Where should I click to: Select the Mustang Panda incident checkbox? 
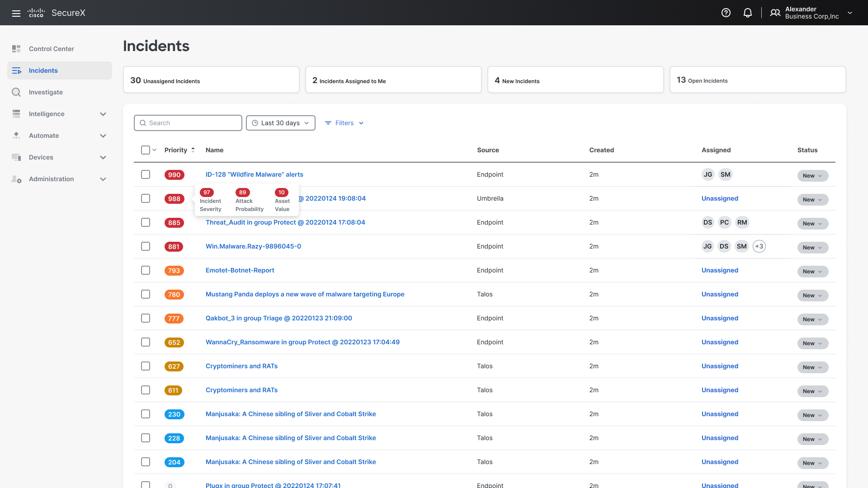pyautogui.click(x=146, y=294)
